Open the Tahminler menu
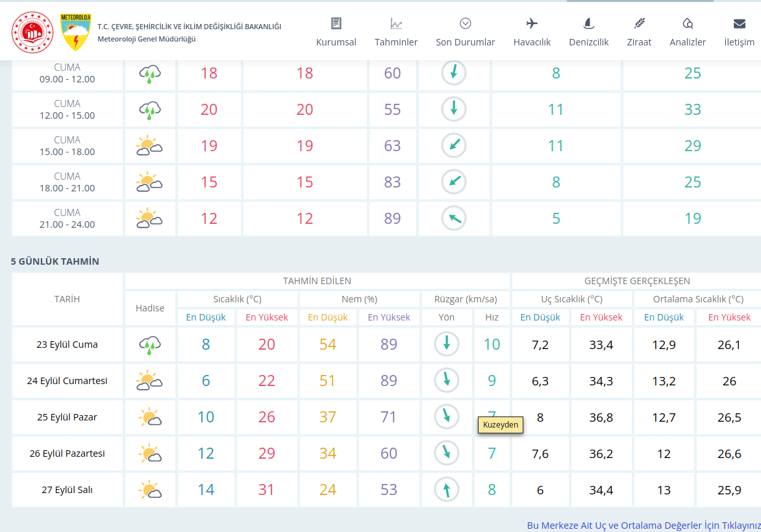This screenshot has width=761, height=532. point(396,42)
